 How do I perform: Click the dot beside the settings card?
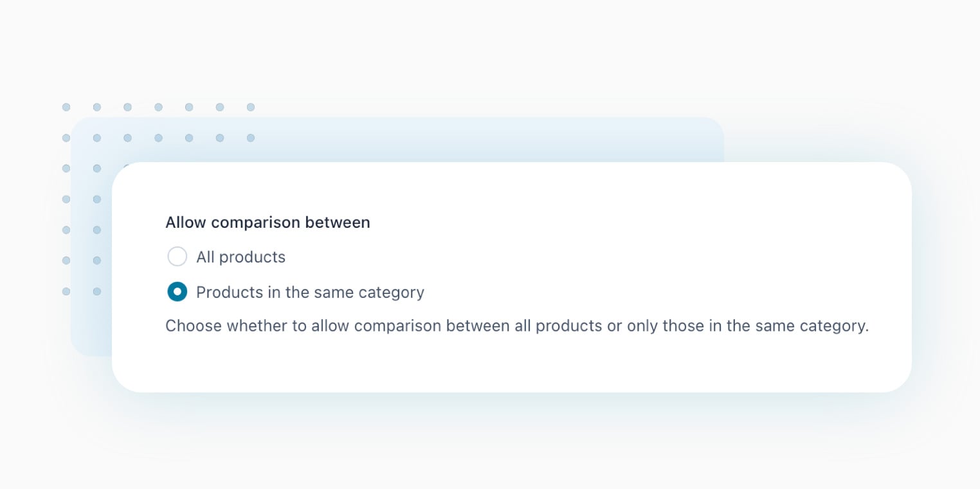[97, 230]
